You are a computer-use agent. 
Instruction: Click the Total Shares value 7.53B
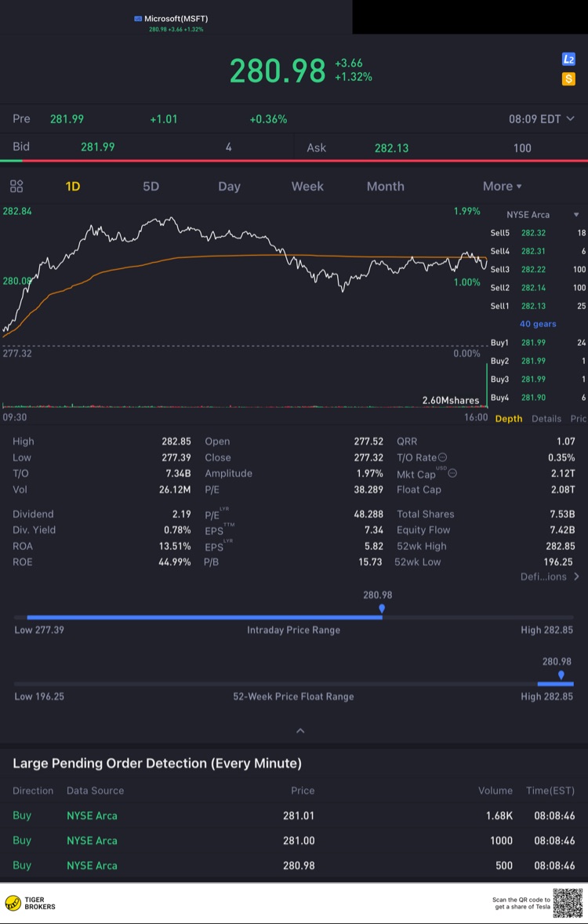pyautogui.click(x=562, y=514)
